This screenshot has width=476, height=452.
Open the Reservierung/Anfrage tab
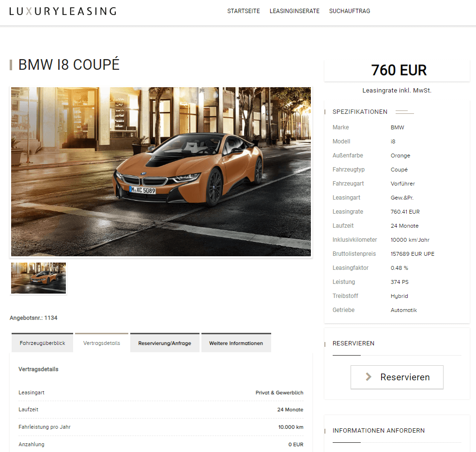click(x=165, y=343)
